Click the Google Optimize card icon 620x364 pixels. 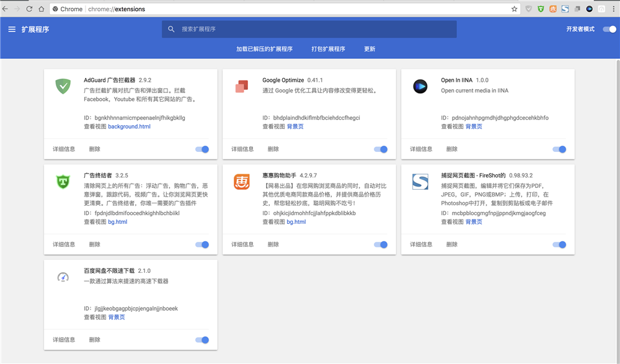coord(242,86)
